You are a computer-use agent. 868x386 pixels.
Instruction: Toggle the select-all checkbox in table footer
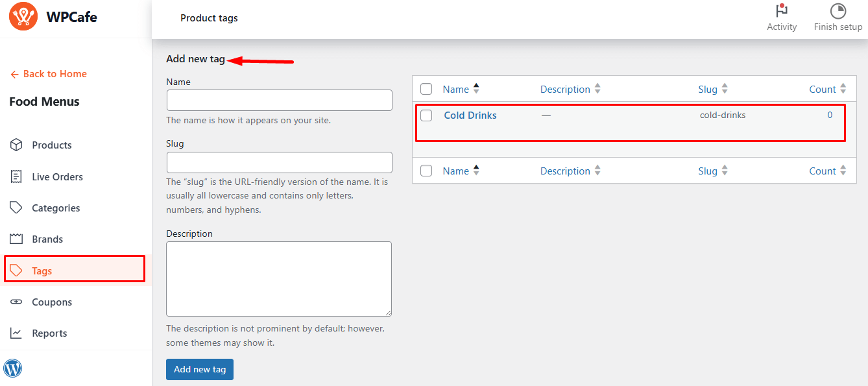[x=426, y=171]
